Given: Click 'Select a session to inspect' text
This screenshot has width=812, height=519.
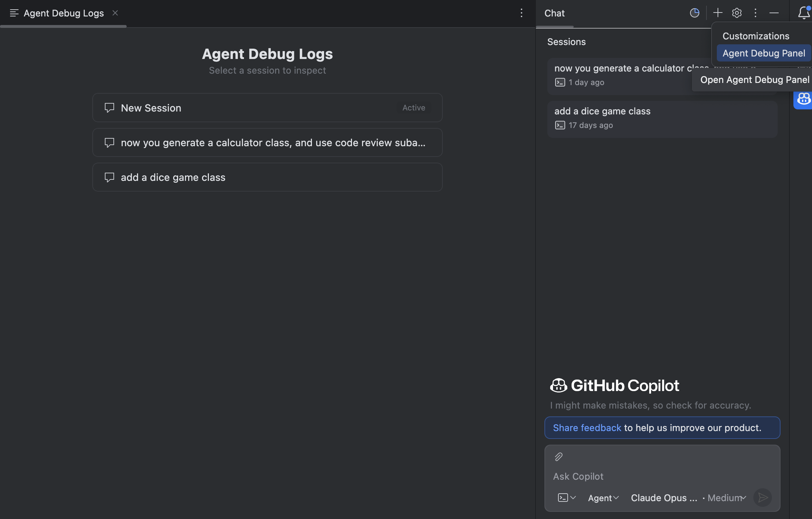Looking at the screenshot, I should [267, 70].
